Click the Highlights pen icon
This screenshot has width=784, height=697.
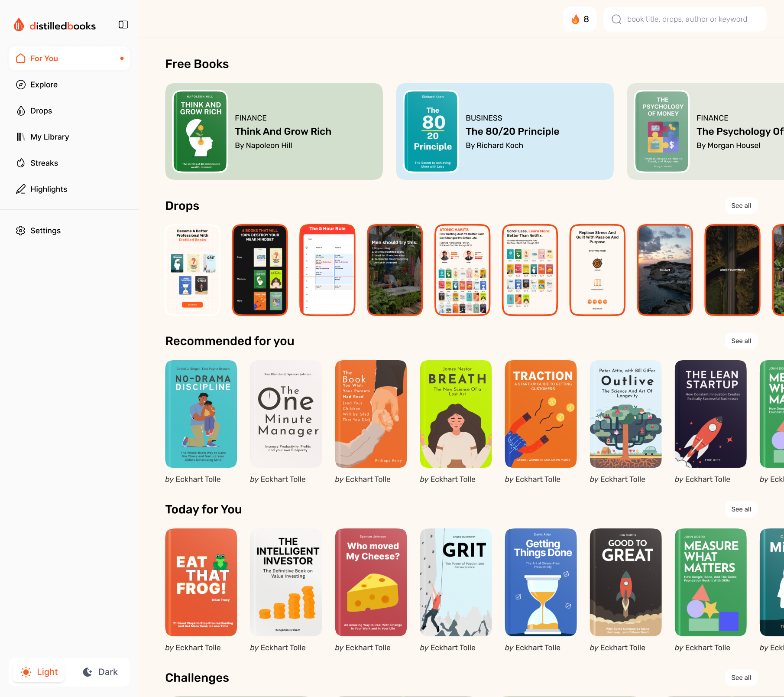[x=21, y=189]
